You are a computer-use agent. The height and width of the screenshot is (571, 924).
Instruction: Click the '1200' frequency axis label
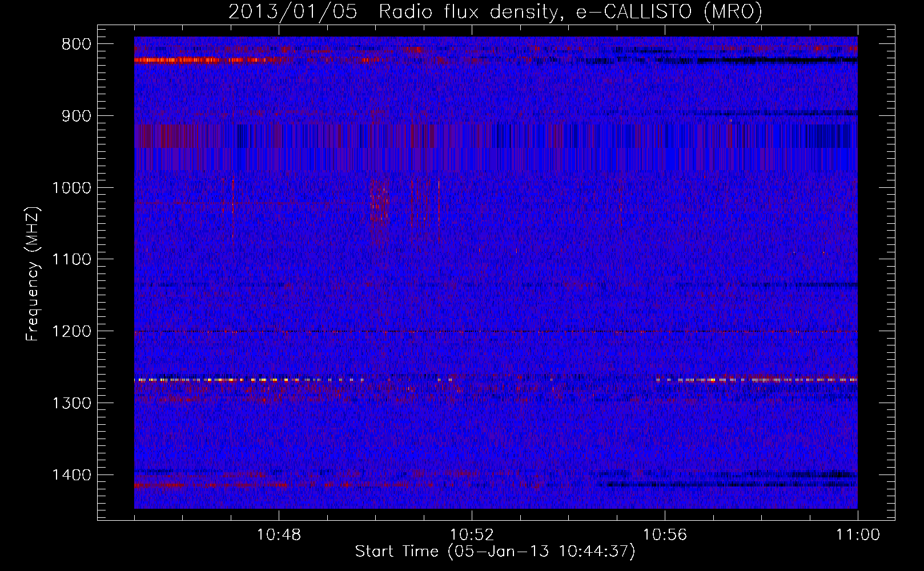click(72, 332)
